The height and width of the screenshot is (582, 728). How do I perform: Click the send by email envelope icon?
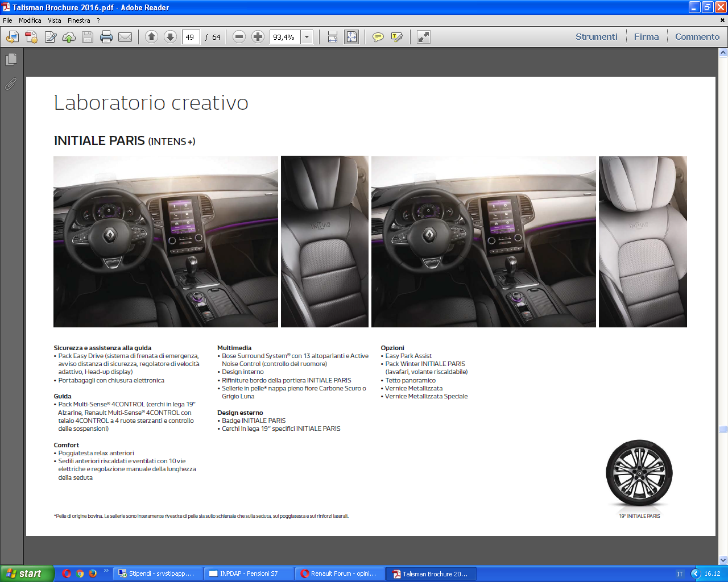125,37
